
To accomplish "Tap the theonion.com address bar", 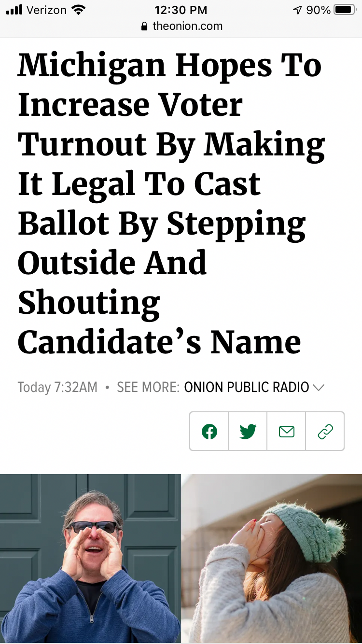I will coord(187,26).
